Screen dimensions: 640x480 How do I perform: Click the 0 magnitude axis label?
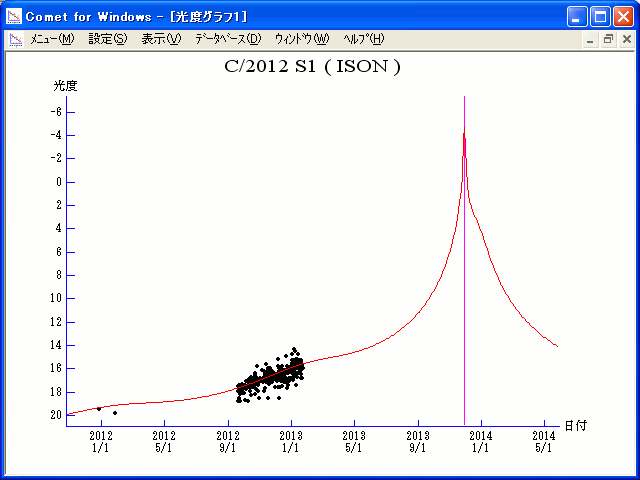pos(59,182)
